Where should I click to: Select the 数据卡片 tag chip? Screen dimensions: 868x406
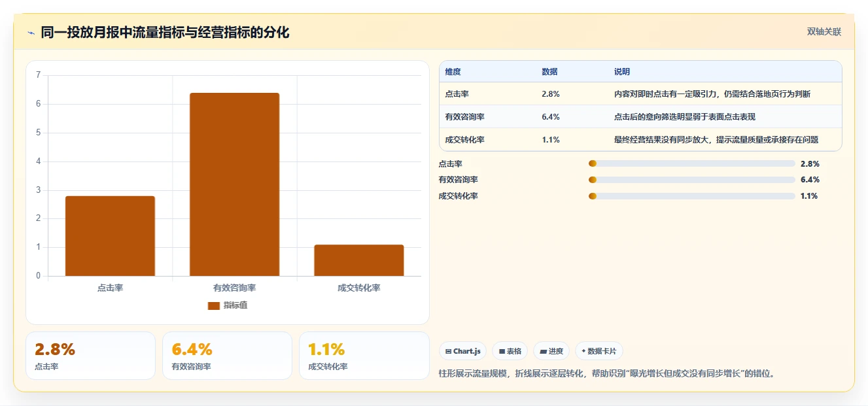599,351
